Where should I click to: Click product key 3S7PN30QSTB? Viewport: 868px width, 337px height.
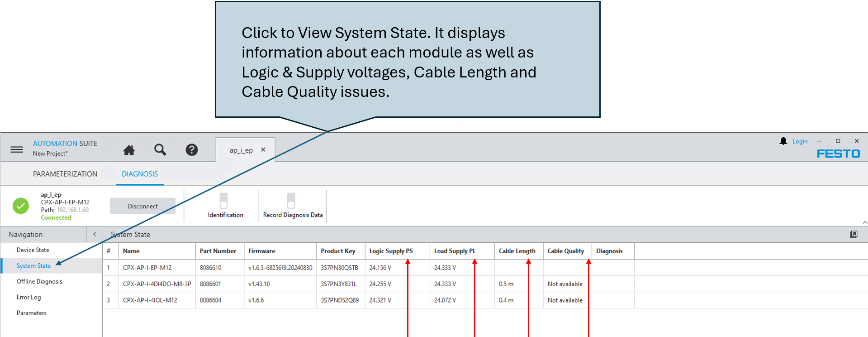tap(339, 268)
